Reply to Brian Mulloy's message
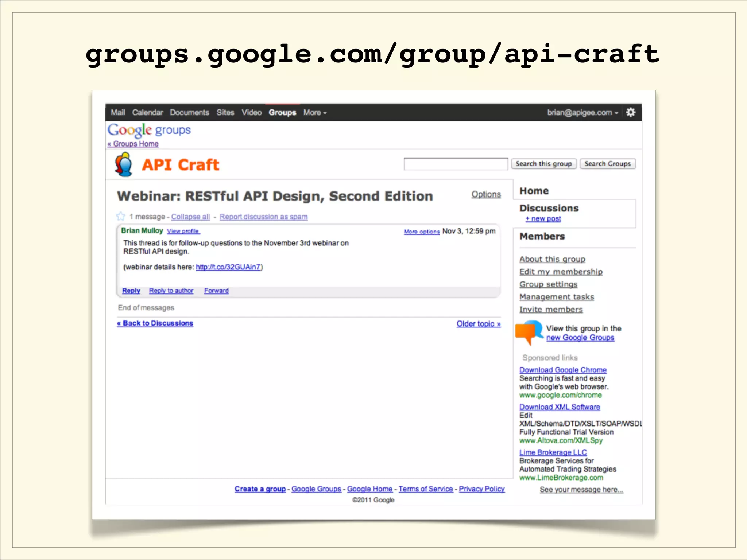747x560 pixels. (x=131, y=291)
